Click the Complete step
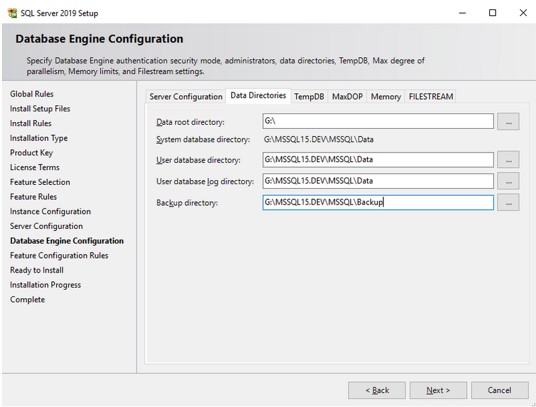Viewport: 536px width, 407px height. click(x=27, y=300)
